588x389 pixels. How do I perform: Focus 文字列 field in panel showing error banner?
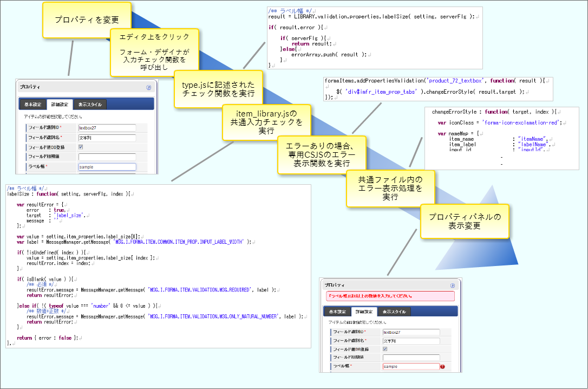(411, 341)
